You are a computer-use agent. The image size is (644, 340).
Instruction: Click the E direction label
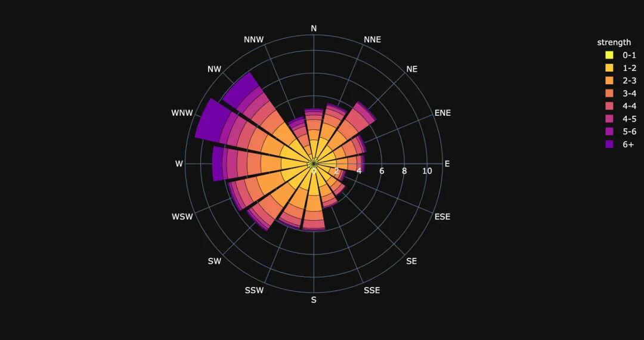[447, 164]
